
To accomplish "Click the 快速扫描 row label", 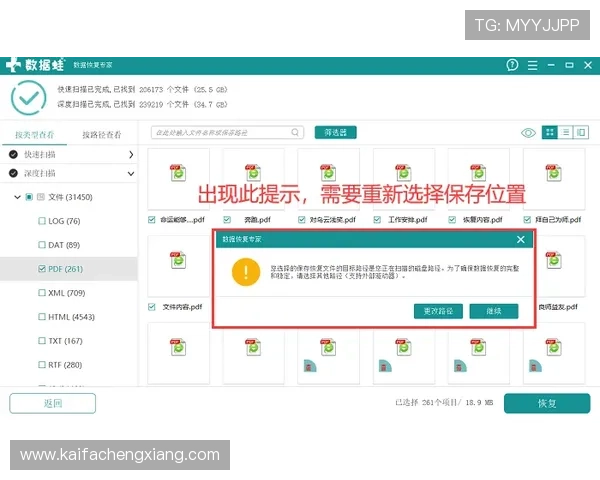I will pyautogui.click(x=40, y=155).
